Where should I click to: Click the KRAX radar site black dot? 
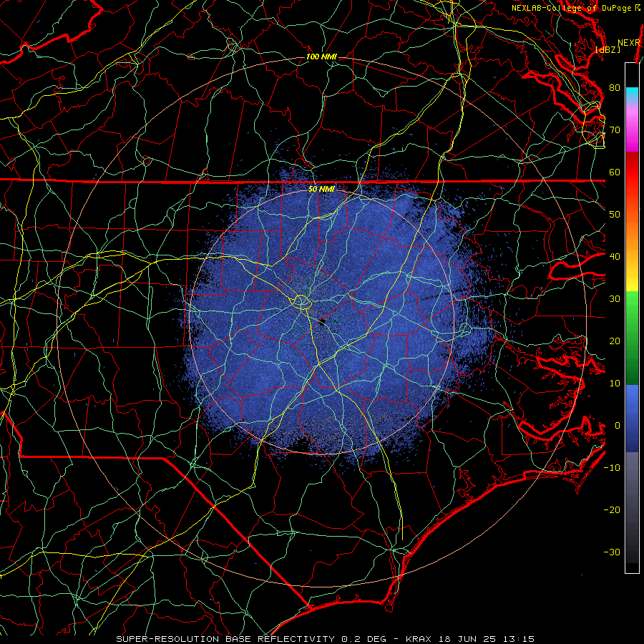coord(322,323)
